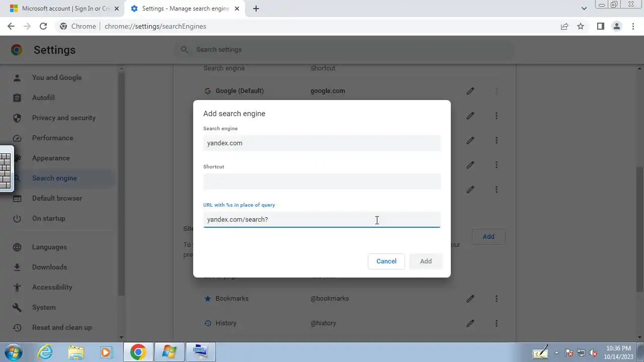
Task: Close the Microsoft account tab
Action: pyautogui.click(x=117, y=9)
